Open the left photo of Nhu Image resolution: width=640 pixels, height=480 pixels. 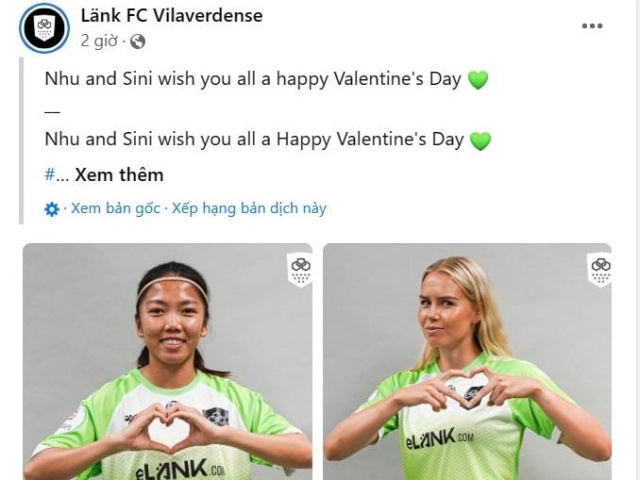coord(168,362)
